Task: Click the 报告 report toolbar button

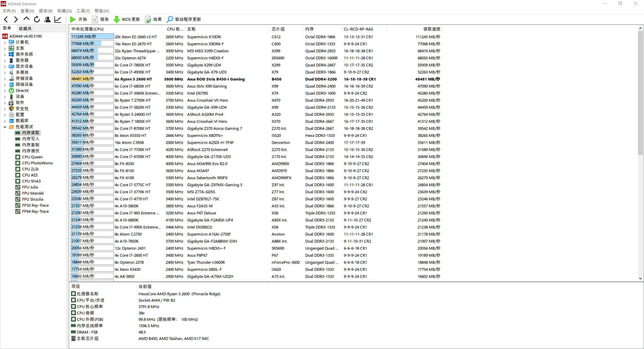Action: click(x=100, y=19)
